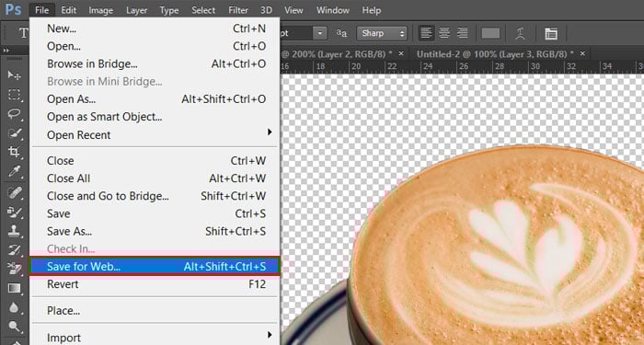Open the Sharp anti-aliasing dropdown
The image size is (644, 345).
(x=382, y=33)
